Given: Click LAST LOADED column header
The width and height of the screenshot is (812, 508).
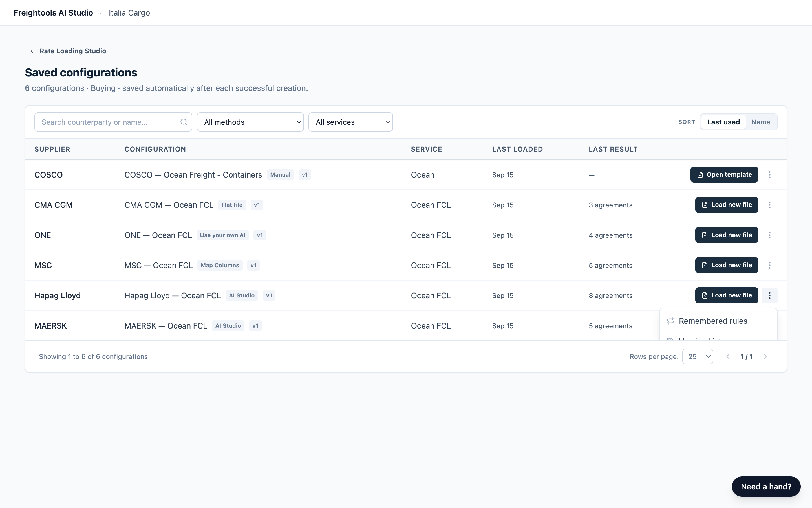Looking at the screenshot, I should pos(517,149).
